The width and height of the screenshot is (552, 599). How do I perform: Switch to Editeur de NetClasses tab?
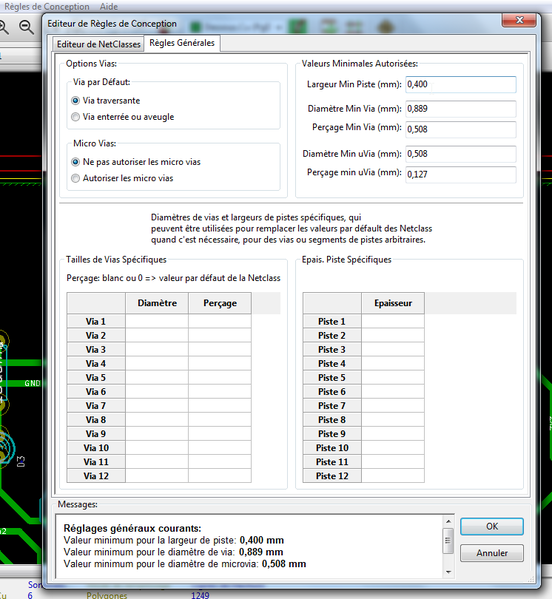click(99, 44)
